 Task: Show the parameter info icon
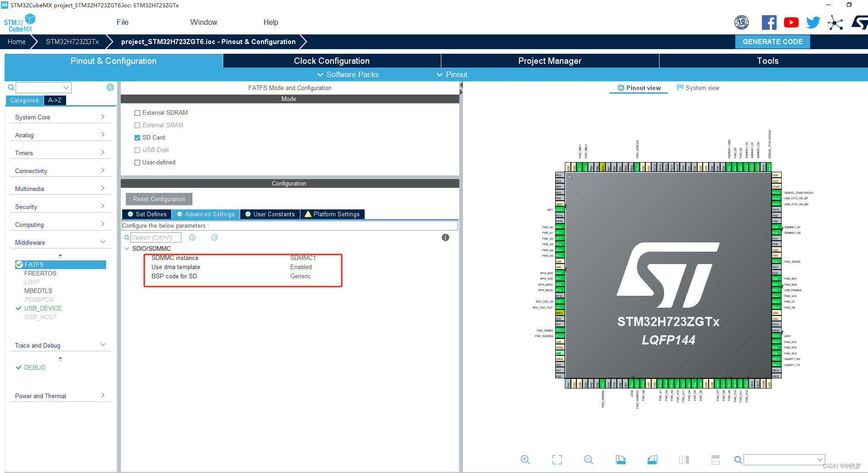pyautogui.click(x=445, y=237)
